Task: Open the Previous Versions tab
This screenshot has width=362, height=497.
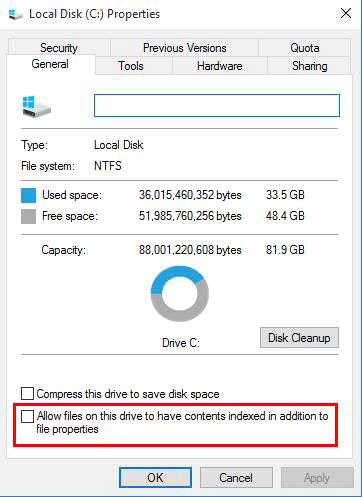Action: [x=184, y=48]
